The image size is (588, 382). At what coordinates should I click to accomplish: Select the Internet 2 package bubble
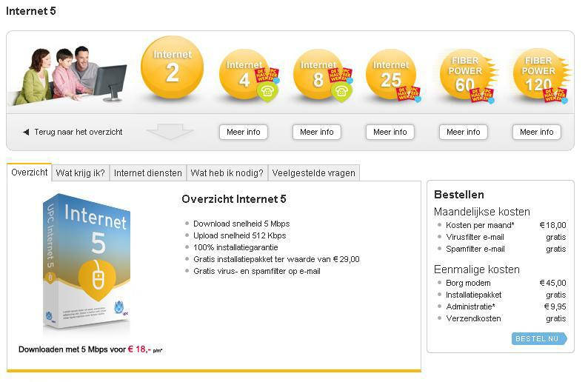point(172,67)
